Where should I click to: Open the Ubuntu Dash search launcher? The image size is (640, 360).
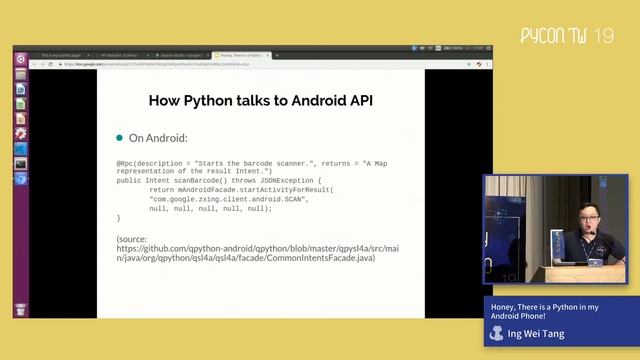(20, 59)
